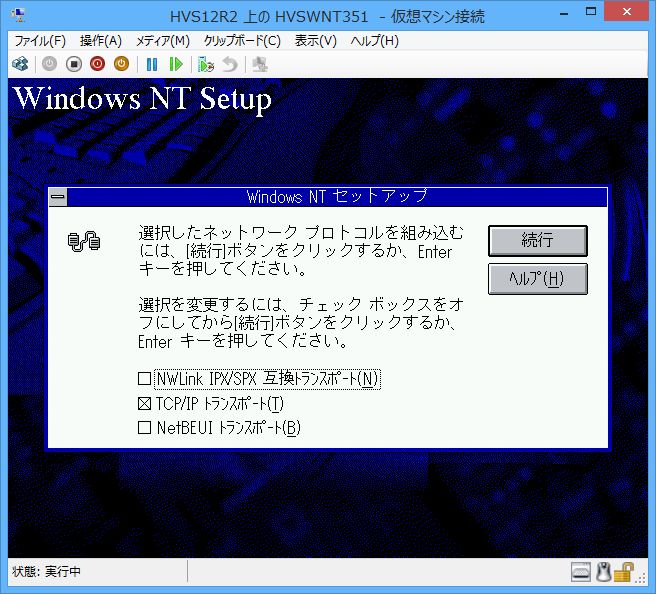
Task: Click the 続行 button
Action: (x=538, y=241)
